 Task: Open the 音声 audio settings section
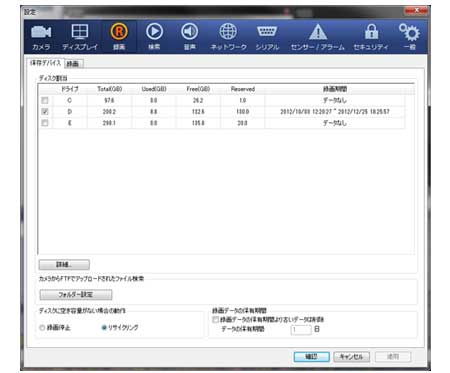(190, 37)
